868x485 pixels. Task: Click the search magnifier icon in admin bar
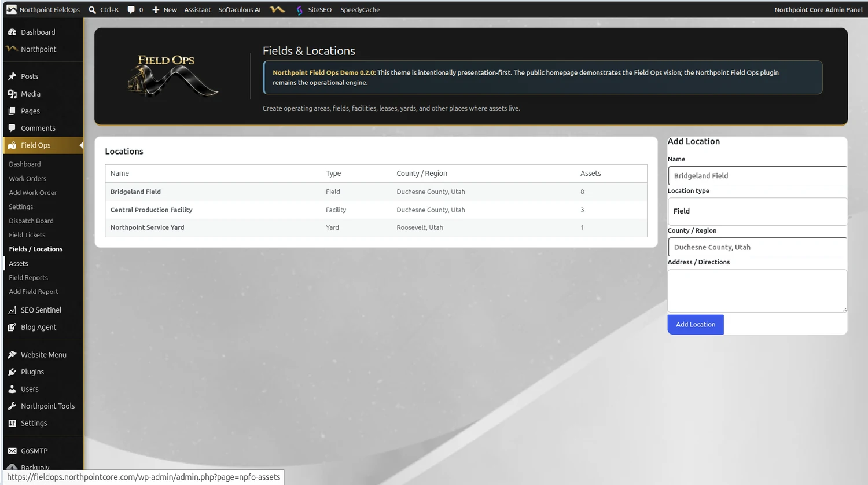coord(92,10)
